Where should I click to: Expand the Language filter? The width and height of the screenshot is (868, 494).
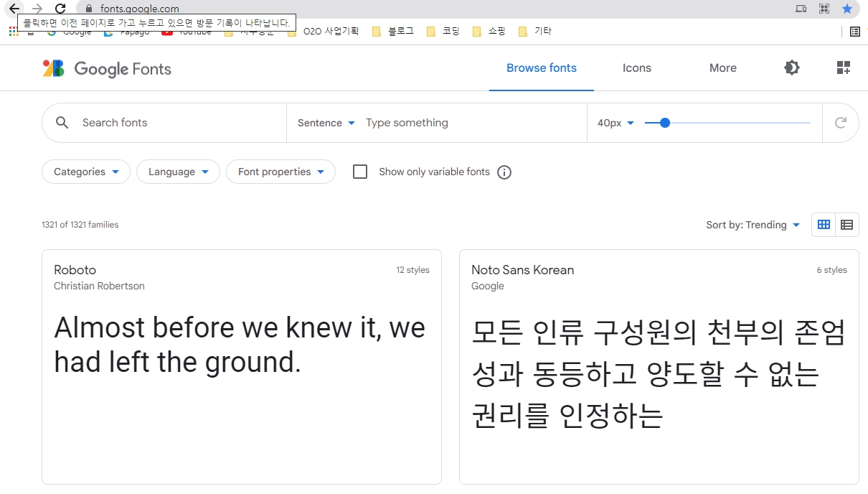[x=178, y=172]
